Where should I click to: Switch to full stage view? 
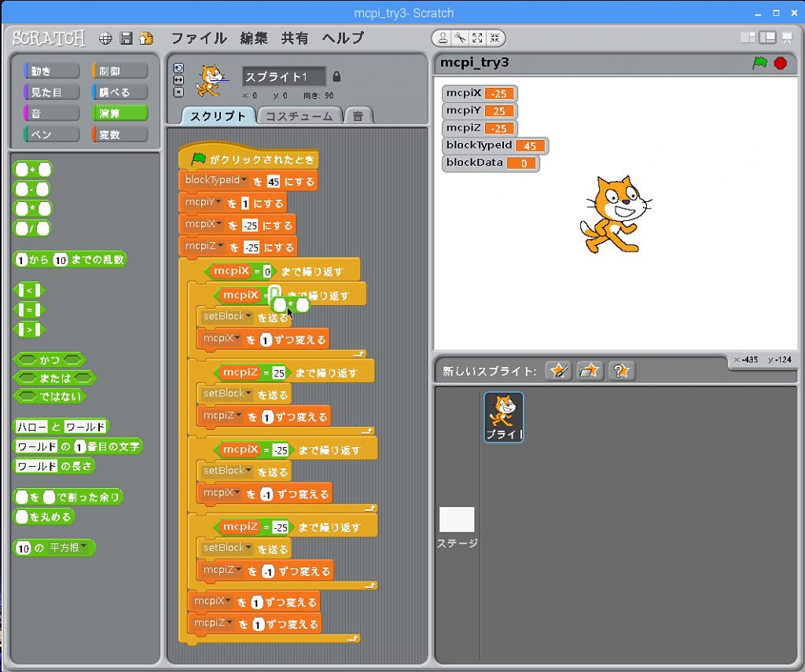(x=767, y=38)
